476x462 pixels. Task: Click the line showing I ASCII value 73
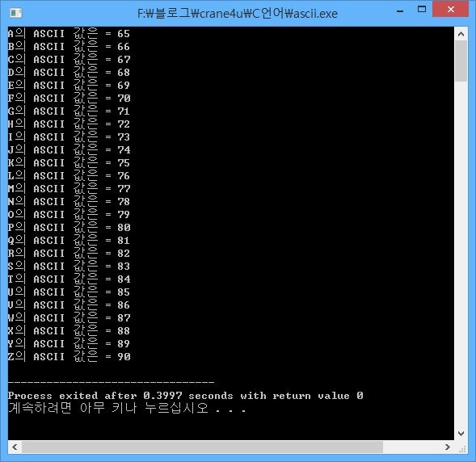click(70, 136)
